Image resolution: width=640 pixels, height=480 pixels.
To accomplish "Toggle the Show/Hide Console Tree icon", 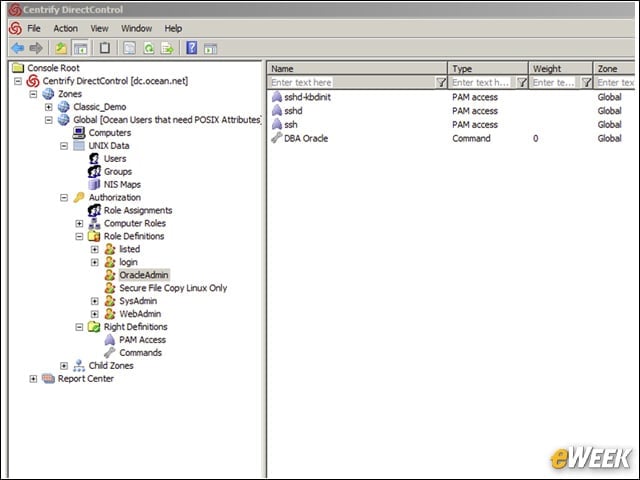I will coord(80,48).
